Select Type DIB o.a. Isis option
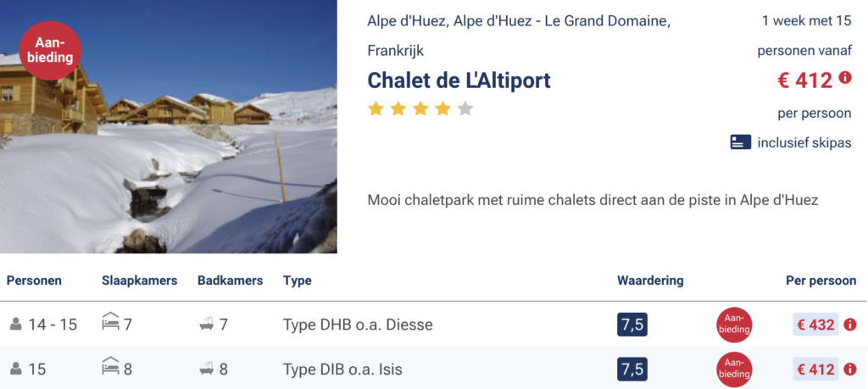The width and height of the screenshot is (868, 389). [x=342, y=370]
